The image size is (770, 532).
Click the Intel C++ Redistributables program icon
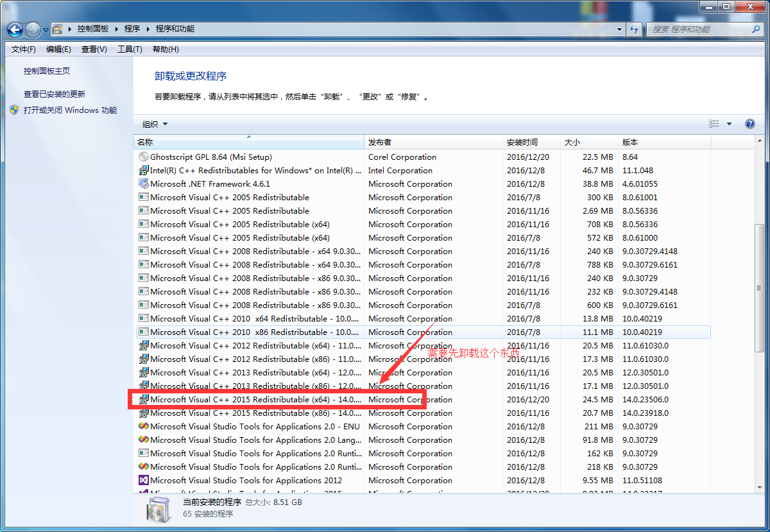(x=144, y=171)
